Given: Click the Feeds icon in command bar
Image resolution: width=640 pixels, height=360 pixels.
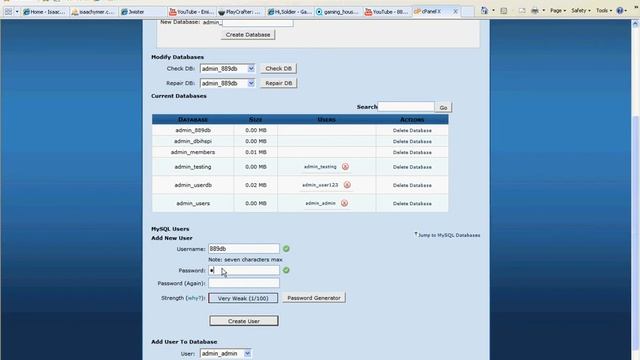Looking at the screenshot, I should pyautogui.click(x=504, y=11).
